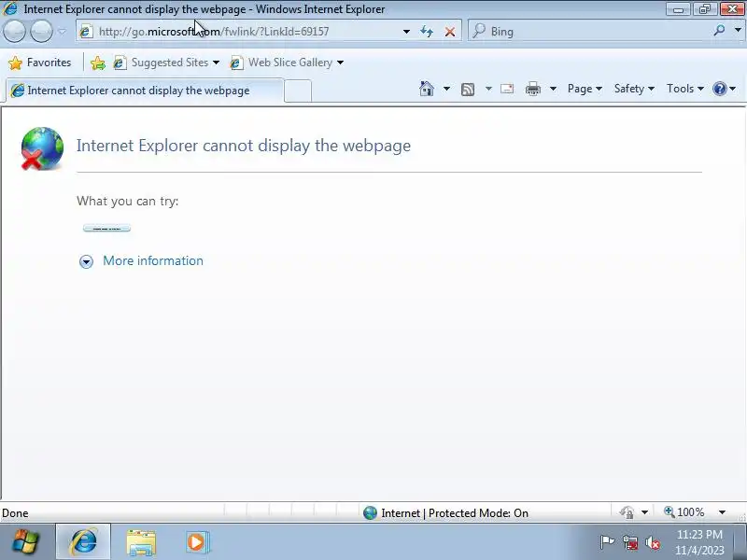
Task: Expand the Home button dropdown arrow
Action: tap(446, 89)
